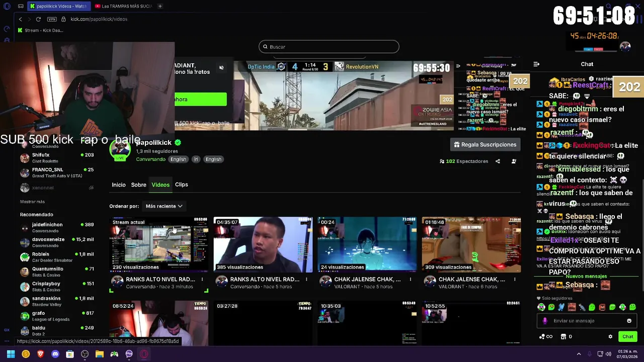Open the volume control in system tray
This screenshot has width=644, height=362.
coord(608,354)
